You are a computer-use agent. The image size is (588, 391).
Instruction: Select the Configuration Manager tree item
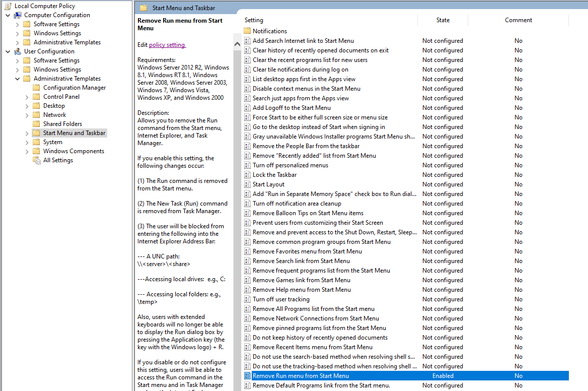[75, 88]
